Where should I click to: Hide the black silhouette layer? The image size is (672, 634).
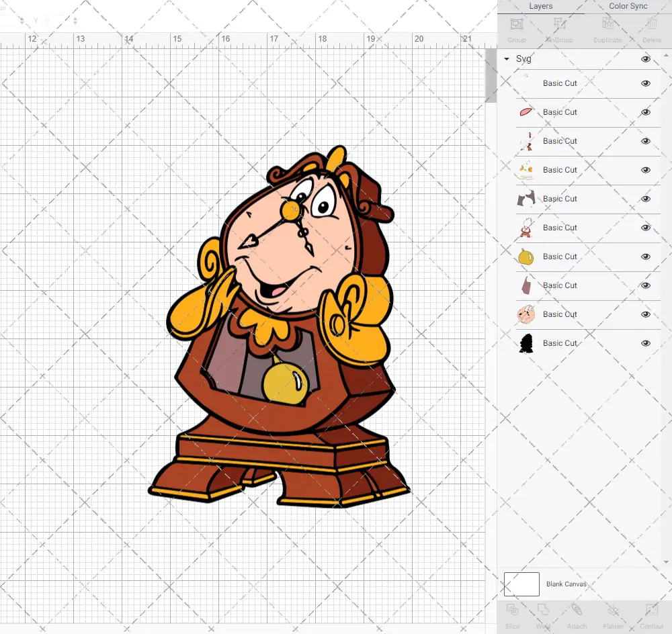point(645,343)
